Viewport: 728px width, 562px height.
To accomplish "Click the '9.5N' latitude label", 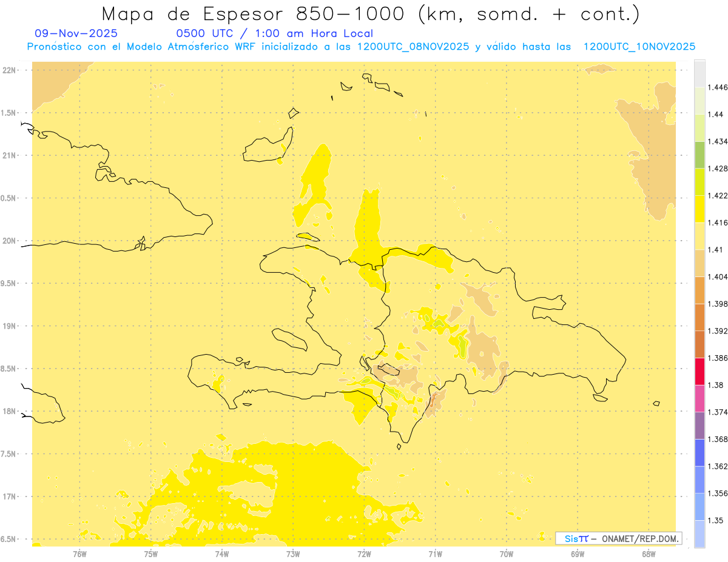I will [8, 284].
